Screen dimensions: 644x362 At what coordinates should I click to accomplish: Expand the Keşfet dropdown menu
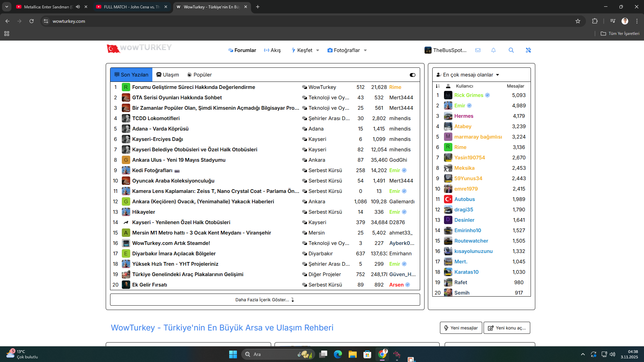tap(305, 50)
